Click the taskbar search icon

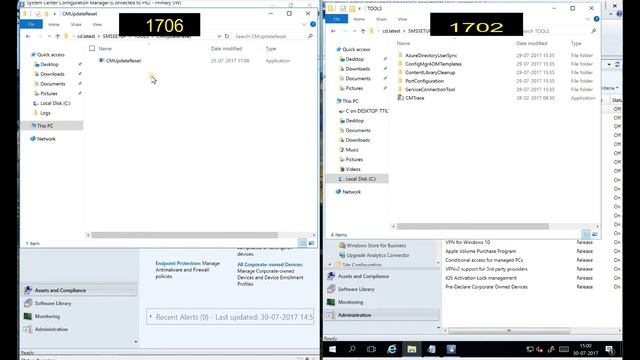(352, 349)
